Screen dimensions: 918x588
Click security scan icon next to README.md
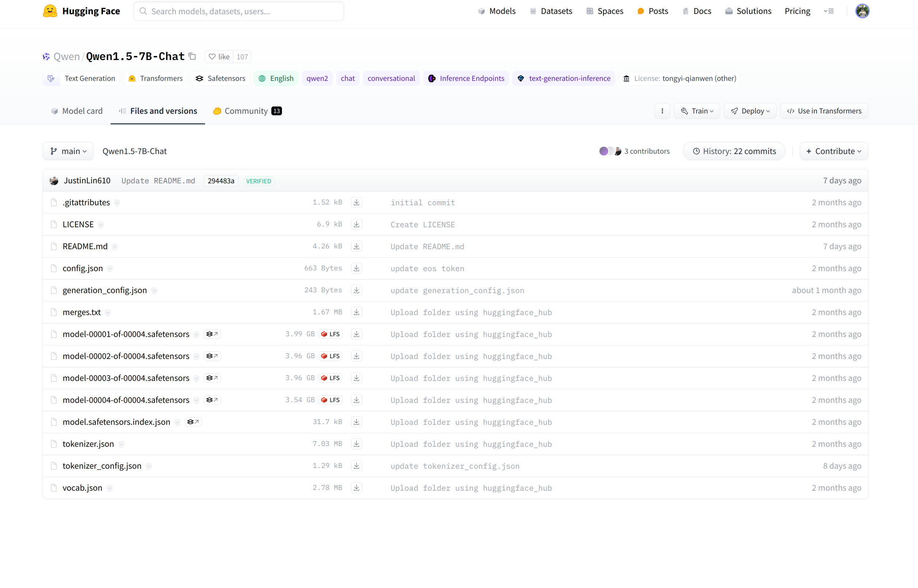pyautogui.click(x=115, y=247)
